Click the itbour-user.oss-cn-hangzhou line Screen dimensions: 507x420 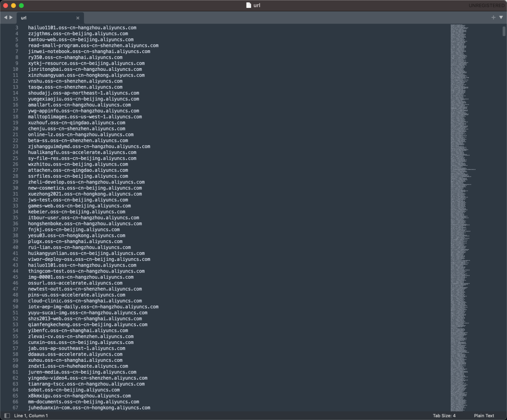pos(84,218)
